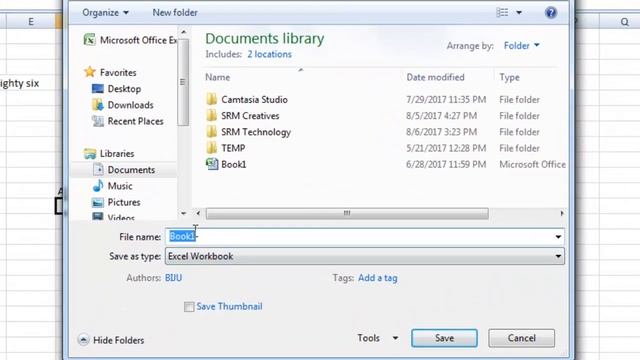Select column Q header in Excel
Image resolution: width=640 pixels, height=360 pixels.
click(624, 22)
